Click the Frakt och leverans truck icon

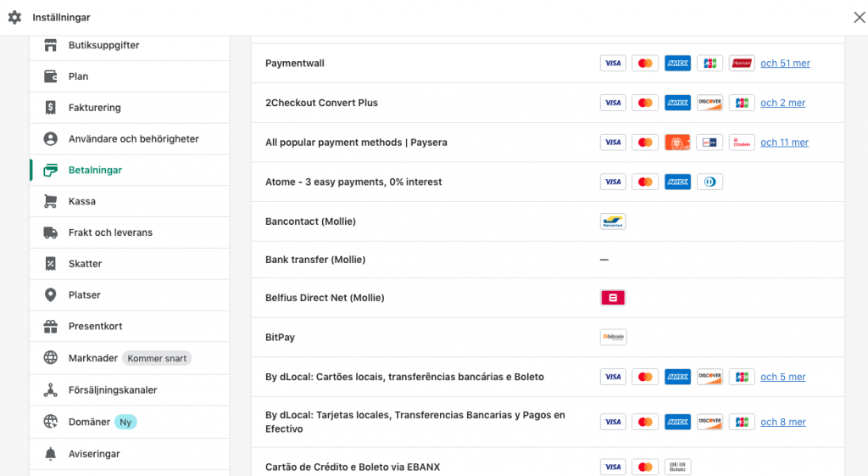click(x=50, y=232)
